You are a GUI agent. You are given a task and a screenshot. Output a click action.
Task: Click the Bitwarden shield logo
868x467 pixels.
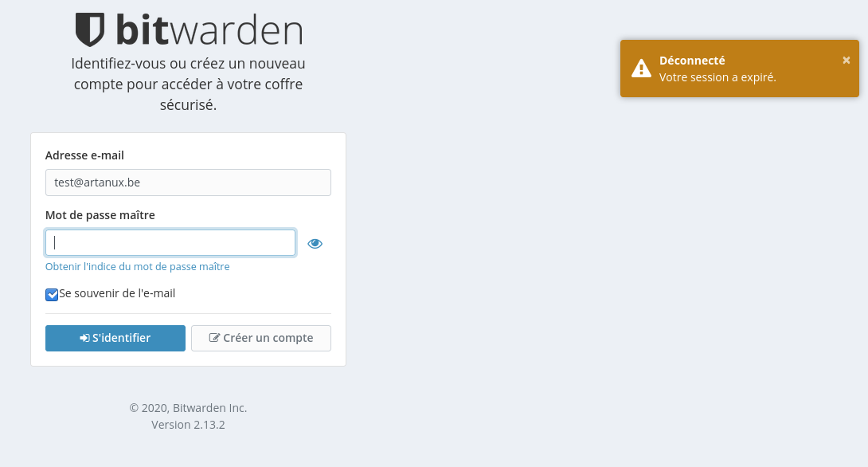click(90, 29)
